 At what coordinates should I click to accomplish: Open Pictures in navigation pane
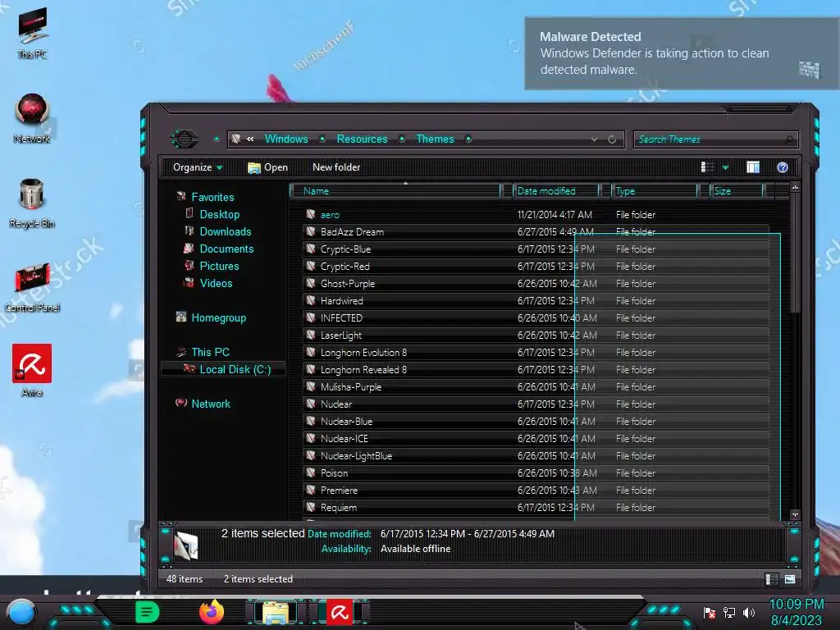click(219, 266)
